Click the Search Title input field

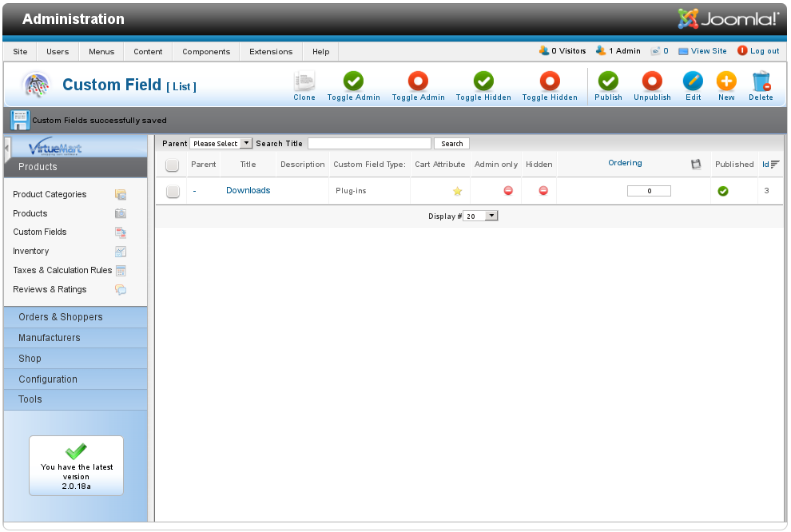tap(369, 144)
